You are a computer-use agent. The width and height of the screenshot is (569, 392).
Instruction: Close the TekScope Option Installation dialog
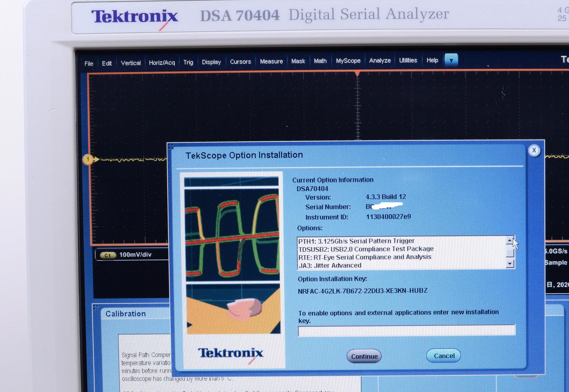534,151
